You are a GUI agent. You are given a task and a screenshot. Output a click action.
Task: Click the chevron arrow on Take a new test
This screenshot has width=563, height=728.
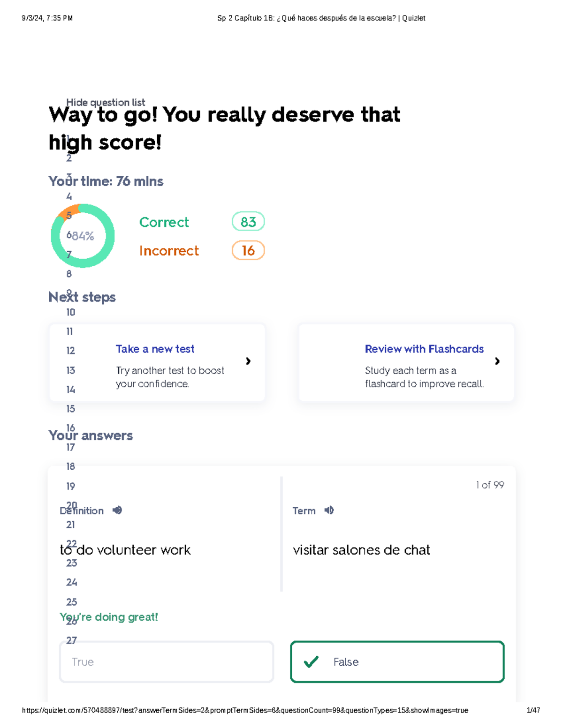248,361
